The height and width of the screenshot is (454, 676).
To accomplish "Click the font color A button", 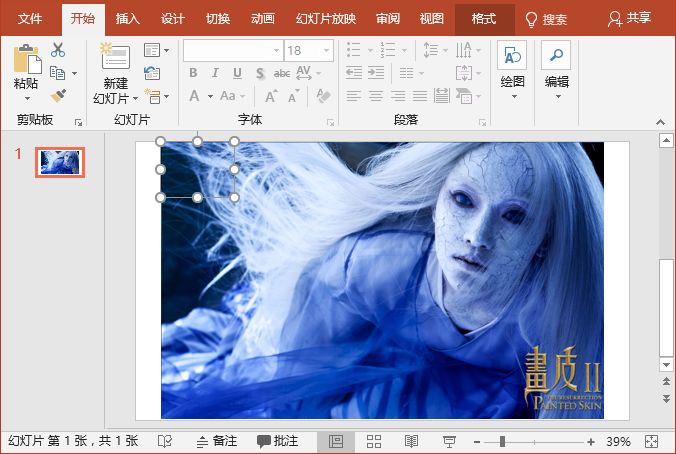I will [194, 96].
